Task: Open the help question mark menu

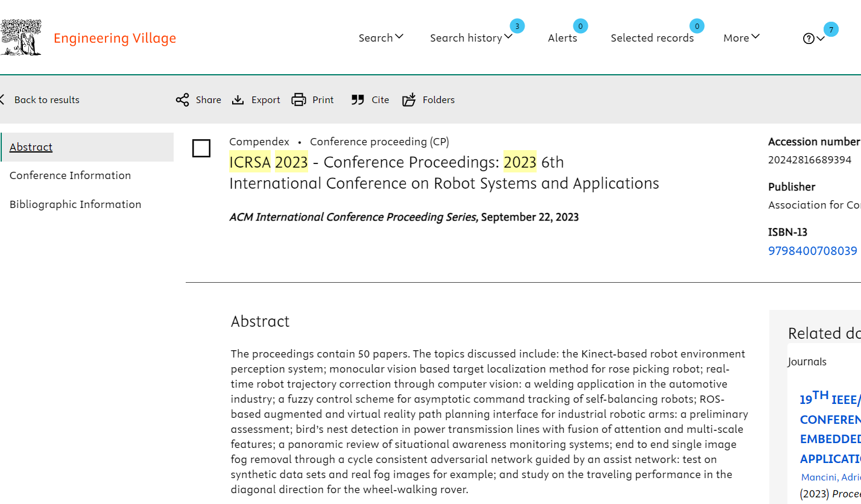Action: [814, 39]
